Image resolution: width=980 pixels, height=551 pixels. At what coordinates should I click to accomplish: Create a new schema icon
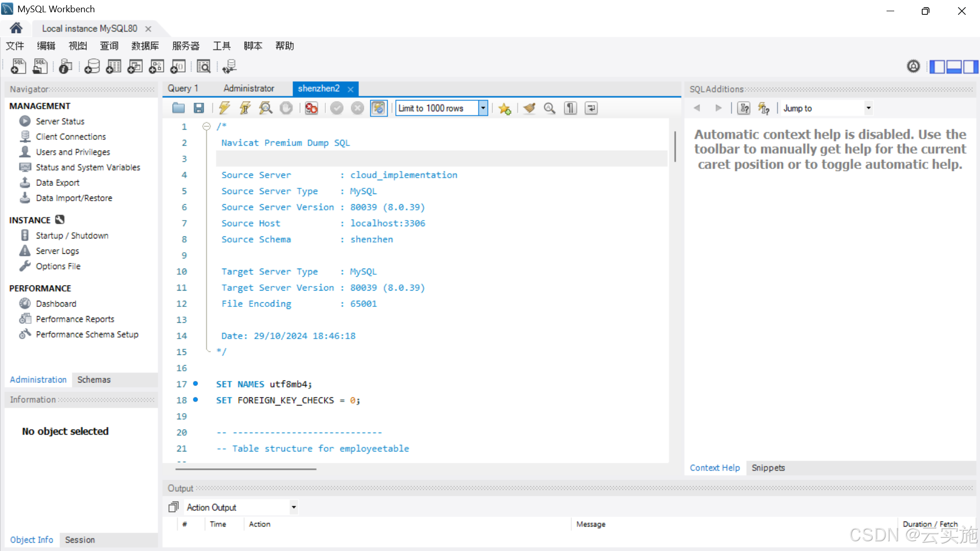click(92, 66)
